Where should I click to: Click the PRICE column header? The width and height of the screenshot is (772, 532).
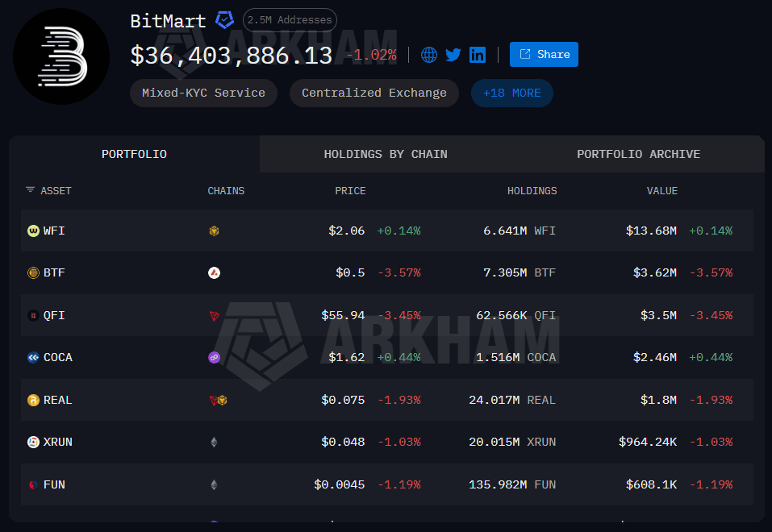point(350,191)
